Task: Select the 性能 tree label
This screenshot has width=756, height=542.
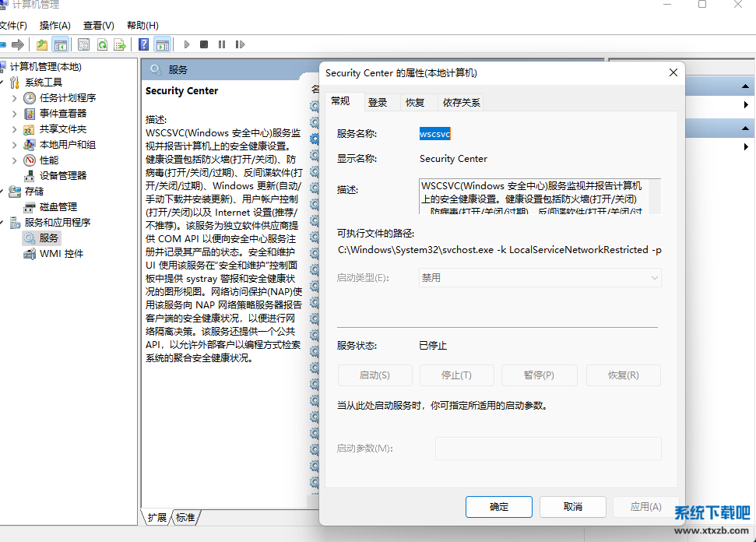Action: [x=49, y=160]
